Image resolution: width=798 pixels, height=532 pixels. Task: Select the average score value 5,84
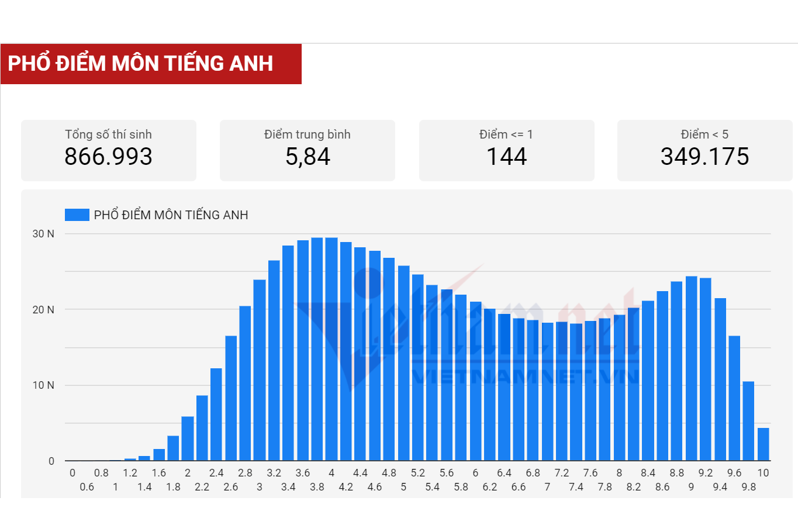[x=308, y=157]
